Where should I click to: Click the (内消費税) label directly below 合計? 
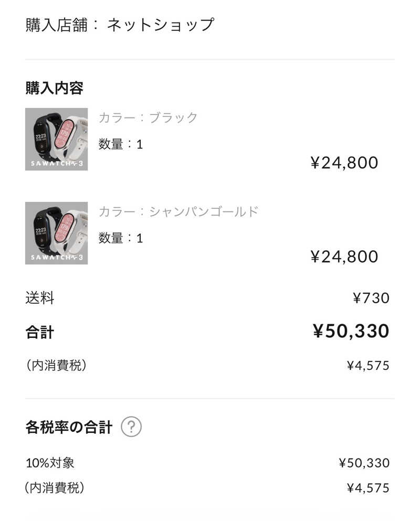[56, 365]
